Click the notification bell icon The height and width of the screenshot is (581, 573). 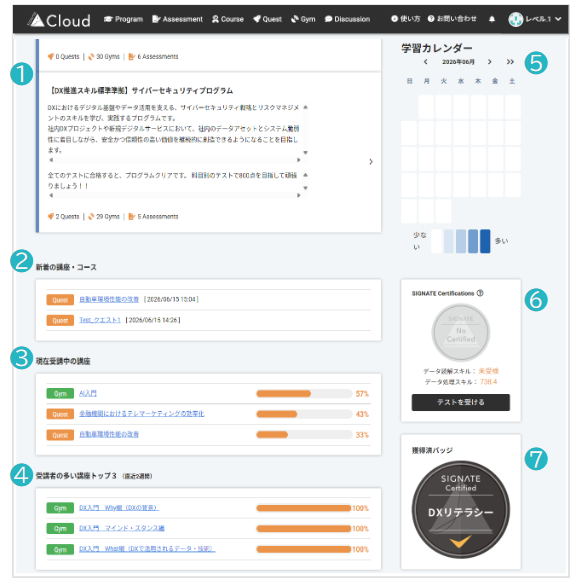click(x=492, y=19)
